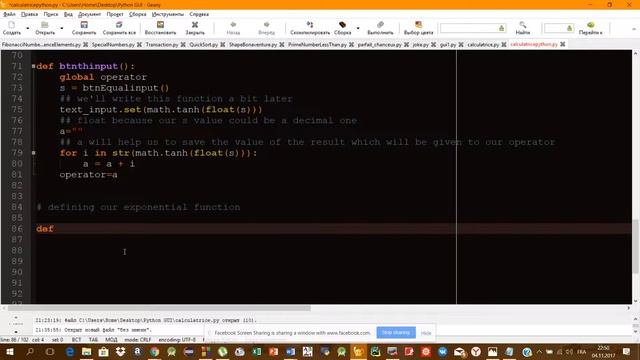This screenshot has width=640, height=360.
Task: Switch to the calculatrice.py tab
Action: [x=483, y=44]
